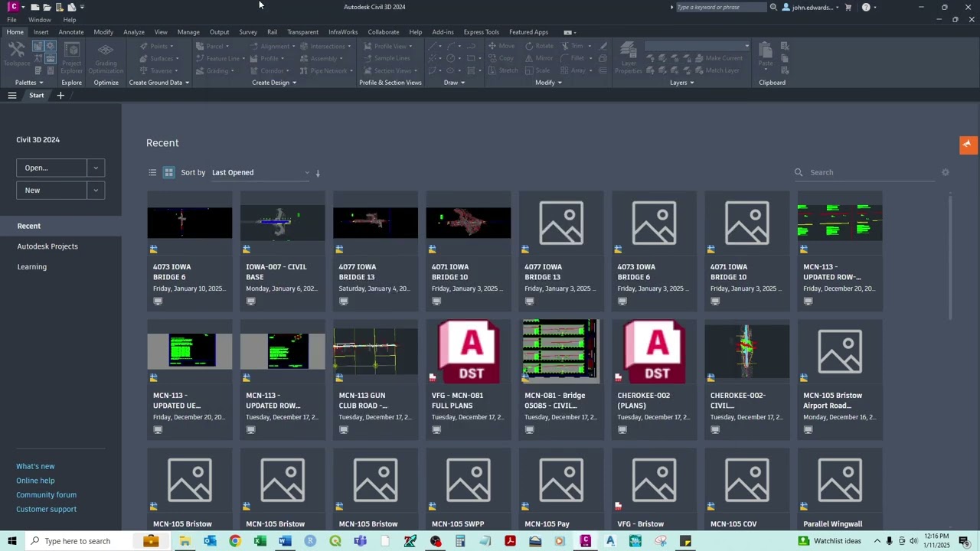The image size is (980, 551).
Task: Expand the Open button dropdown arrow
Action: point(96,168)
